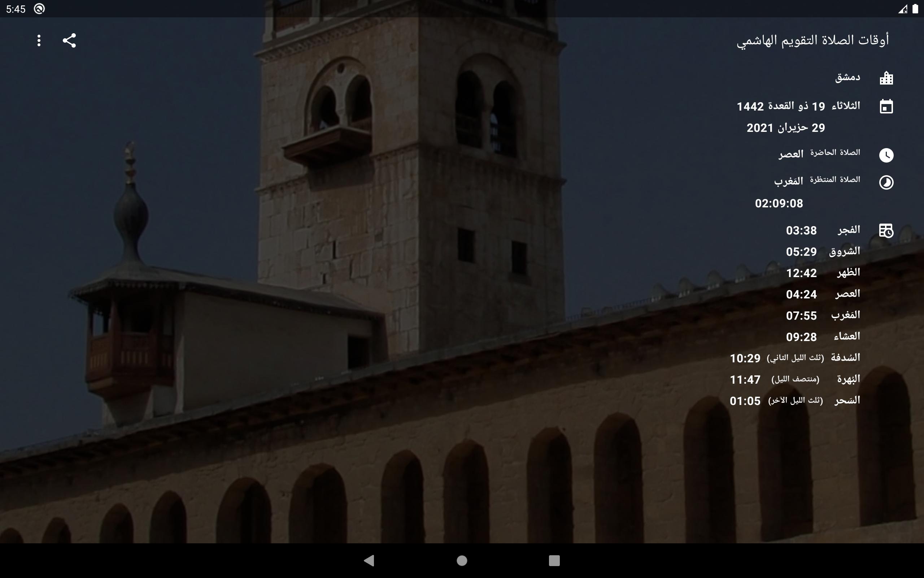Select the app title أوقات الصلاة التقويم الهاشمي
The image size is (924, 578).
pos(812,40)
